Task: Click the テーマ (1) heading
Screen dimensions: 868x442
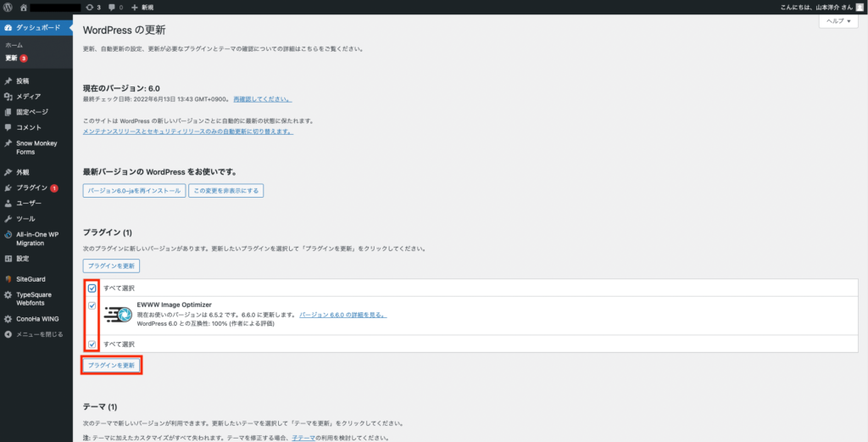Action: 100,407
